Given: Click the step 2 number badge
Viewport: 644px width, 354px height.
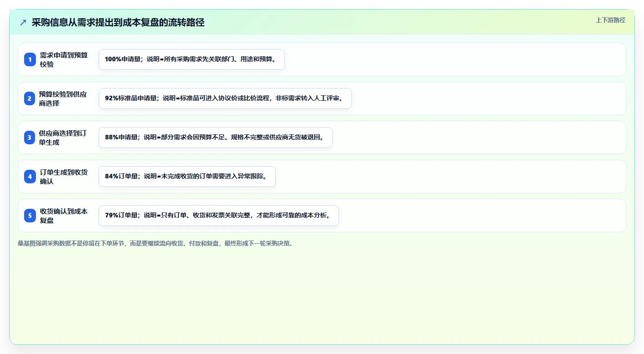Looking at the screenshot, I should [30, 98].
